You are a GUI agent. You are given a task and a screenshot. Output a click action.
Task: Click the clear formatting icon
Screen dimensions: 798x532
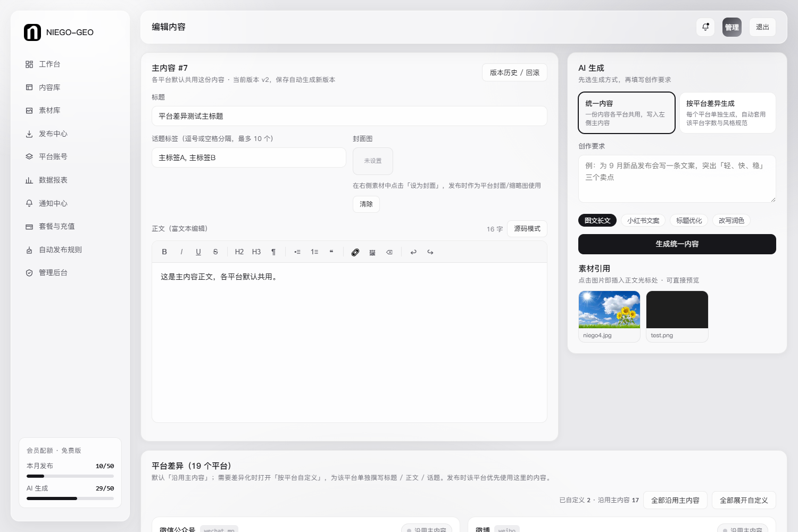point(389,252)
